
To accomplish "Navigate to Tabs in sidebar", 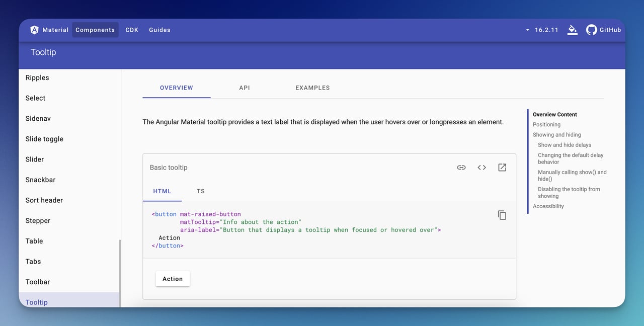I will click(69, 261).
